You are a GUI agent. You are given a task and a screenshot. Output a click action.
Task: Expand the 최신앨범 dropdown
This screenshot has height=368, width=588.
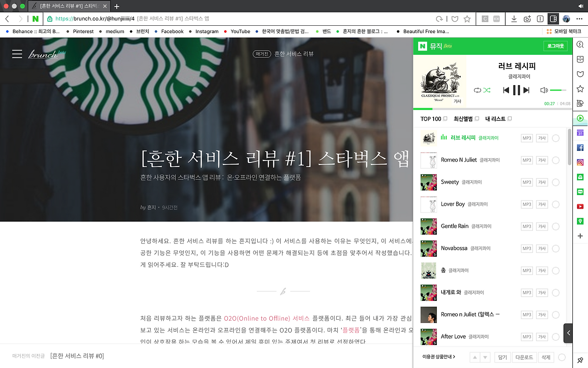coord(476,118)
